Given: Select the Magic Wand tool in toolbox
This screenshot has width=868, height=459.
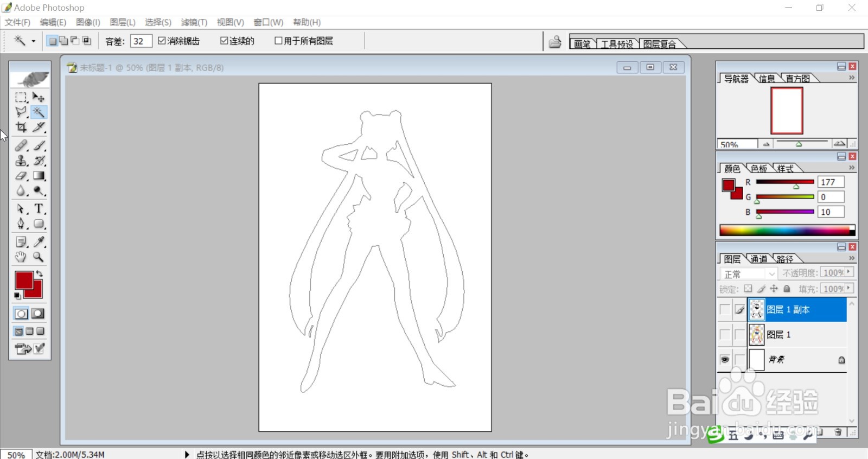Looking at the screenshot, I should [x=39, y=112].
